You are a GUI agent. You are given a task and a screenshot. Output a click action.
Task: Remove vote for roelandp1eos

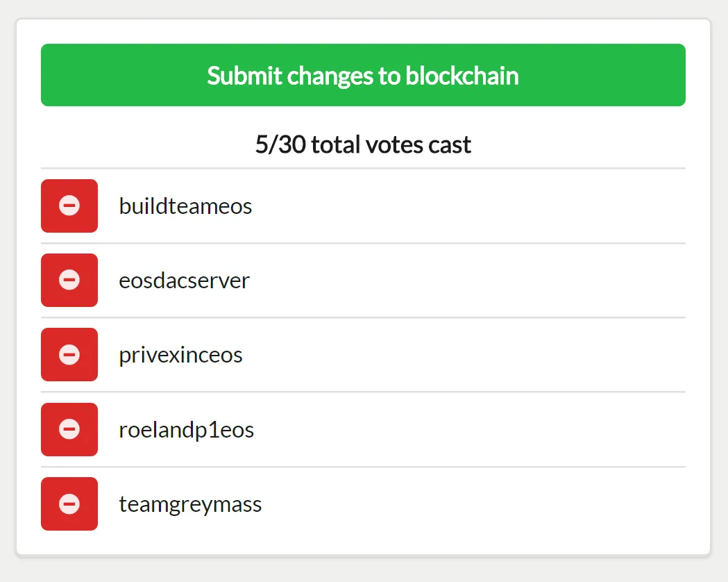pos(69,429)
